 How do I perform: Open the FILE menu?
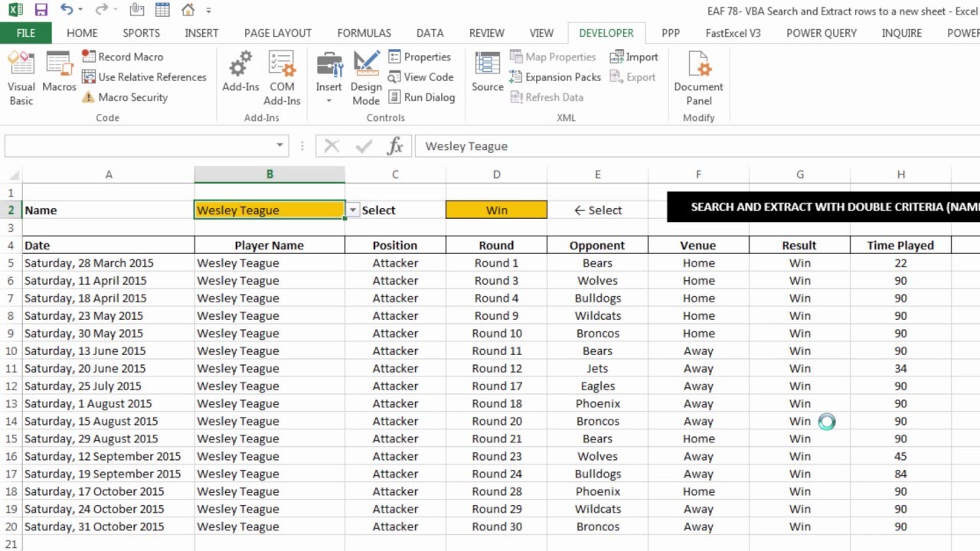coord(25,33)
